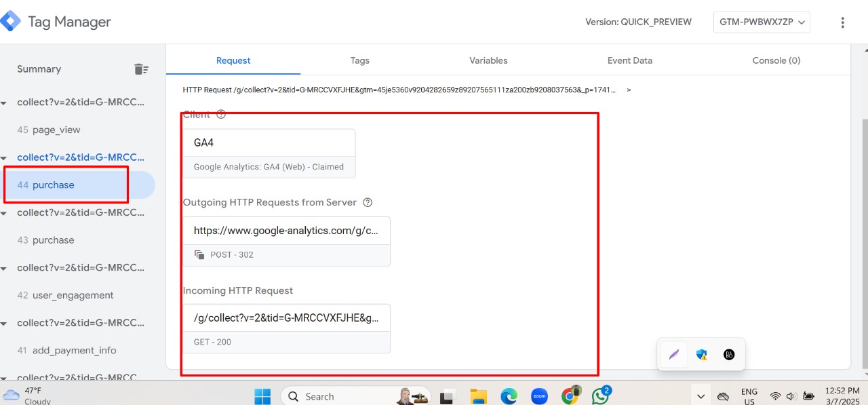Select the 44 purchase event
Screen dimensions: 868x405
[77, 185]
